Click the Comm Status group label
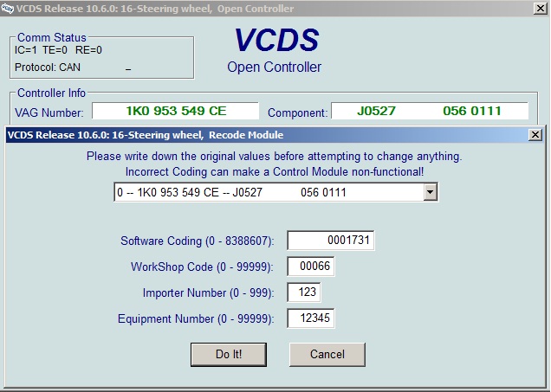The height and width of the screenshot is (392, 551). point(52,37)
